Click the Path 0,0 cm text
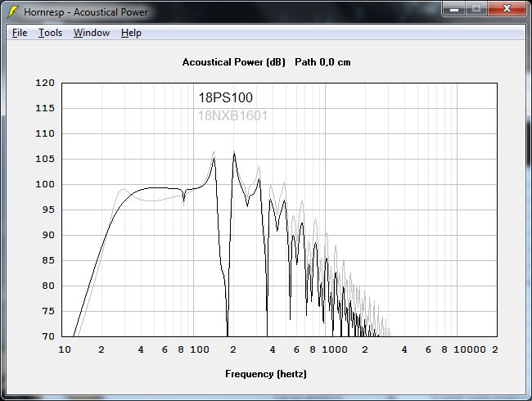 [x=322, y=62]
